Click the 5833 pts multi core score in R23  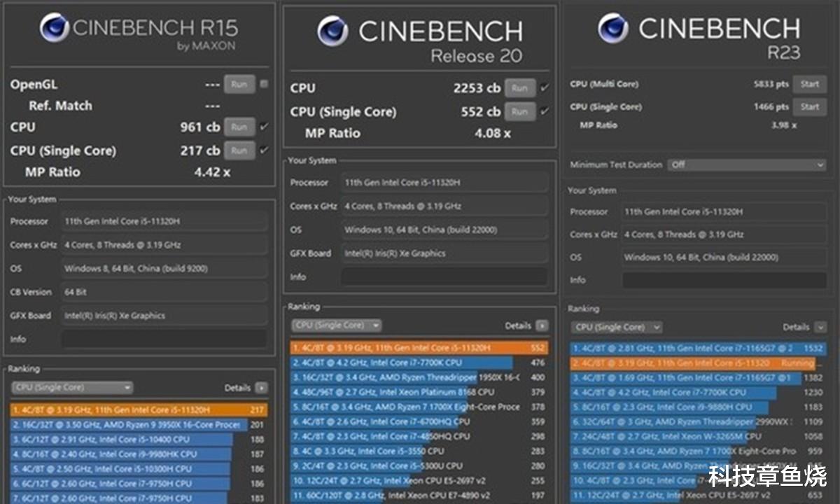(x=771, y=84)
